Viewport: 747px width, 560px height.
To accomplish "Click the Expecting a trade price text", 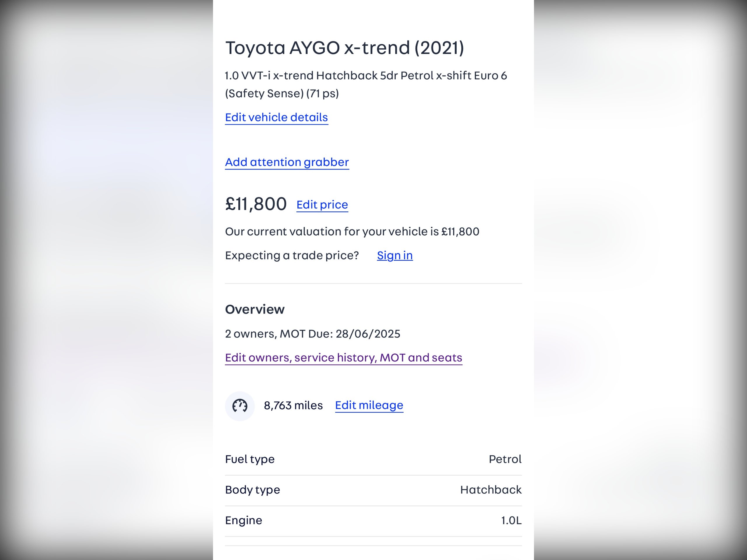I will coord(292,256).
